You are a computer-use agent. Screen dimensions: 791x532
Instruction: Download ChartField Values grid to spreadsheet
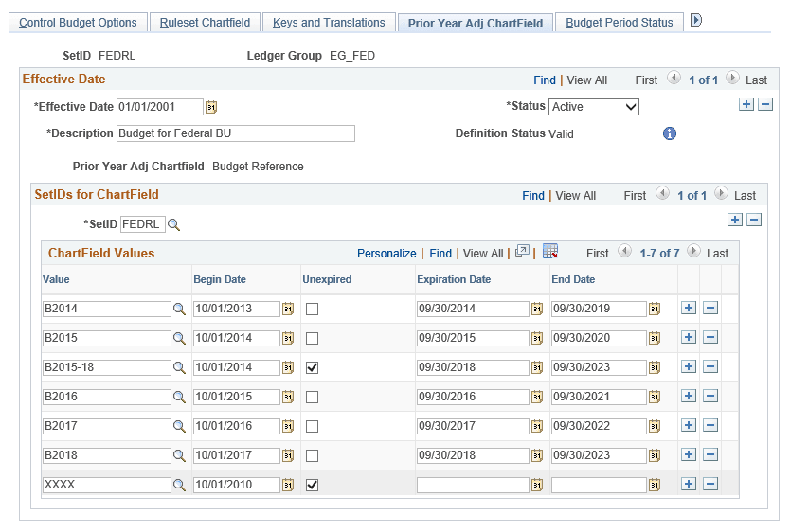(550, 251)
